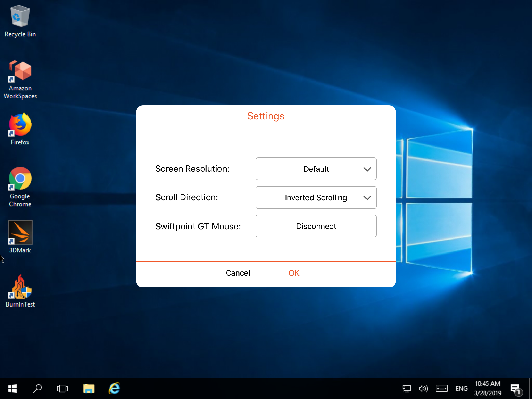Click the volume speaker tray icon

click(x=423, y=389)
